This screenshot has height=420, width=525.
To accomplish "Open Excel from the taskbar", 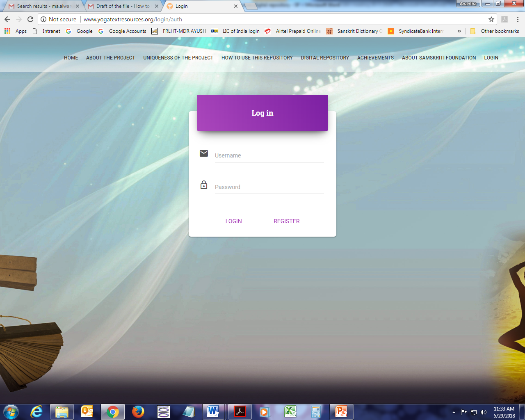I will point(290,411).
